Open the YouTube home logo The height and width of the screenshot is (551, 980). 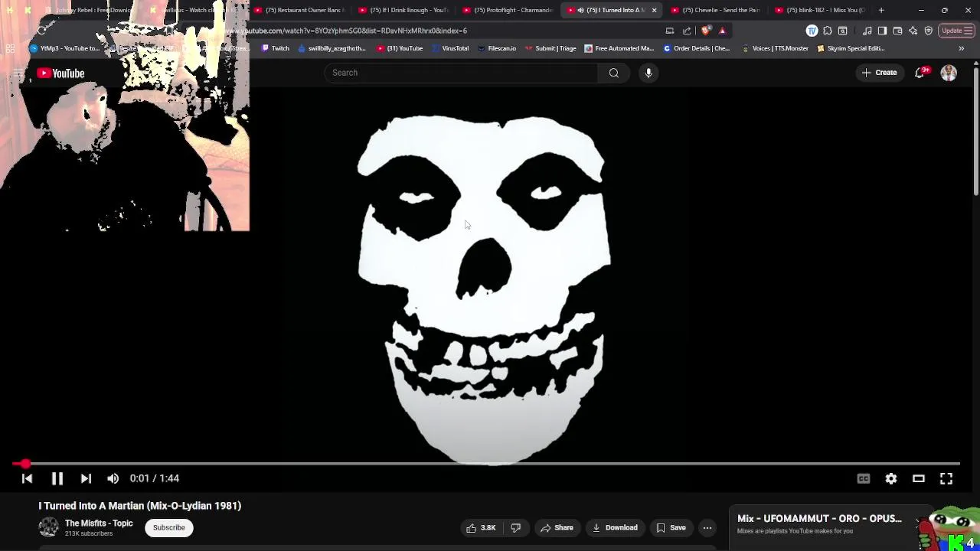[x=60, y=73]
